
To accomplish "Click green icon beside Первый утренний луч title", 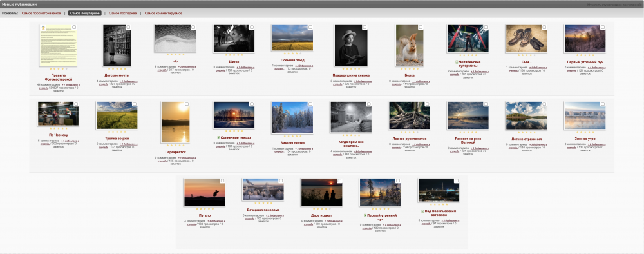I will (365, 215).
